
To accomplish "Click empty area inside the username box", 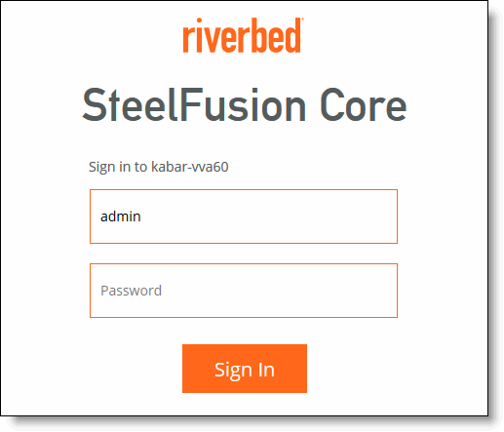I will pos(270,216).
